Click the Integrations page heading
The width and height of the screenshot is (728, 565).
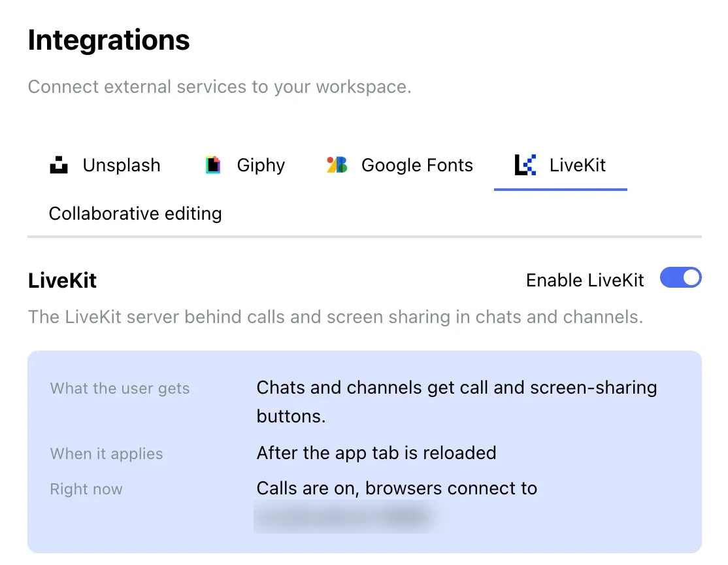click(x=108, y=40)
